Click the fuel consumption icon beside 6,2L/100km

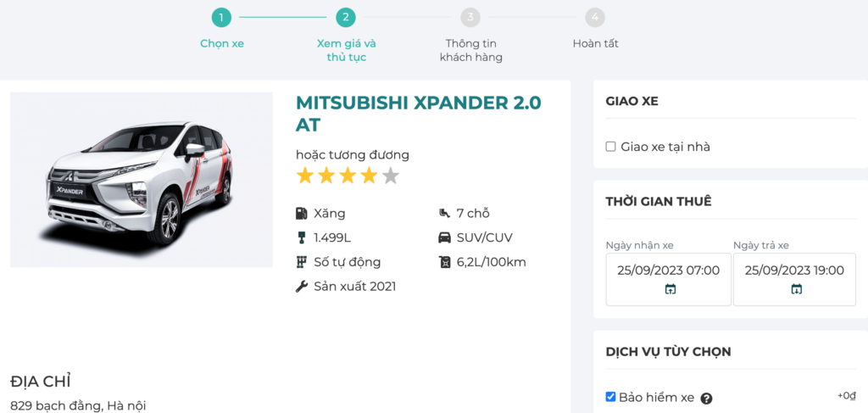pyautogui.click(x=444, y=262)
